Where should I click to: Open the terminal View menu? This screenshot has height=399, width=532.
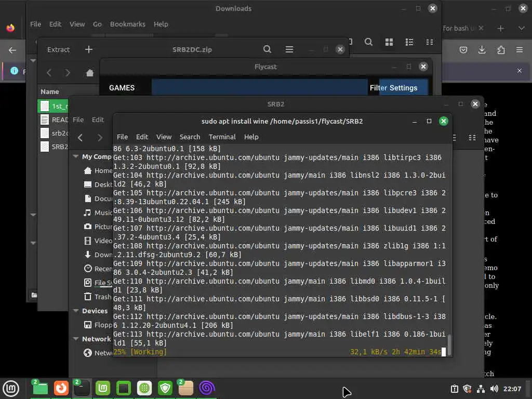[164, 137]
